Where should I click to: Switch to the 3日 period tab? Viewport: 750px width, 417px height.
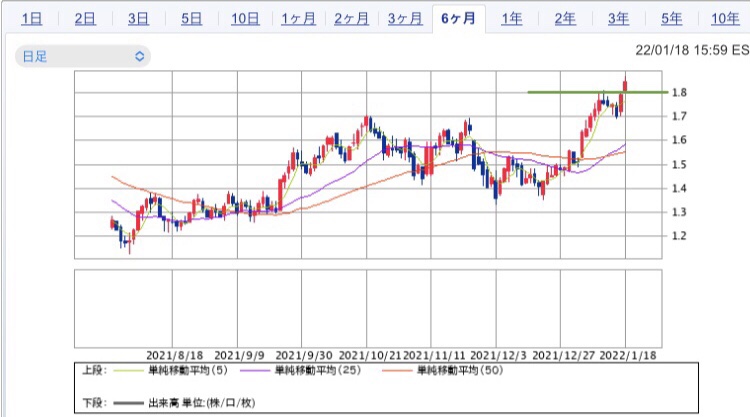click(138, 19)
